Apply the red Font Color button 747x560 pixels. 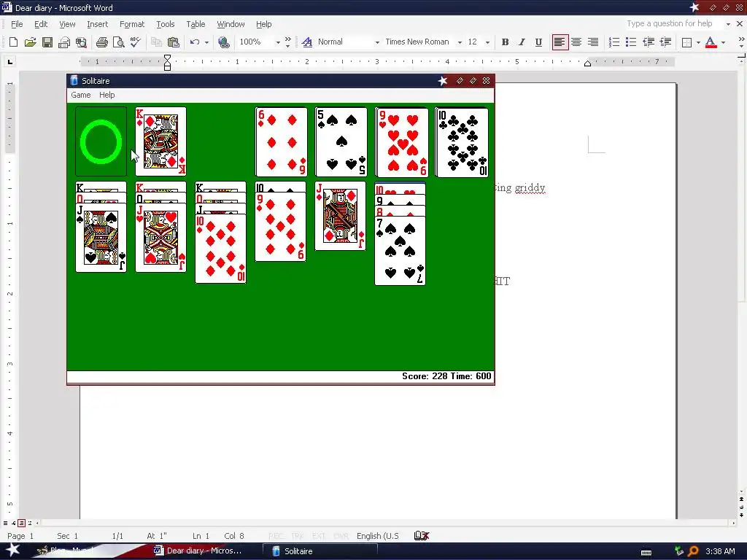point(711,42)
